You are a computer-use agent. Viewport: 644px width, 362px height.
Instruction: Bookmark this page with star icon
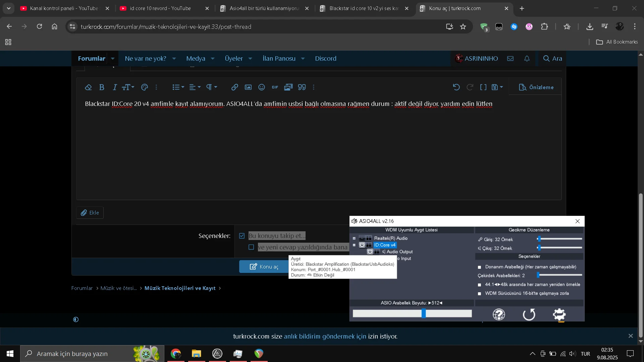[463, 26]
